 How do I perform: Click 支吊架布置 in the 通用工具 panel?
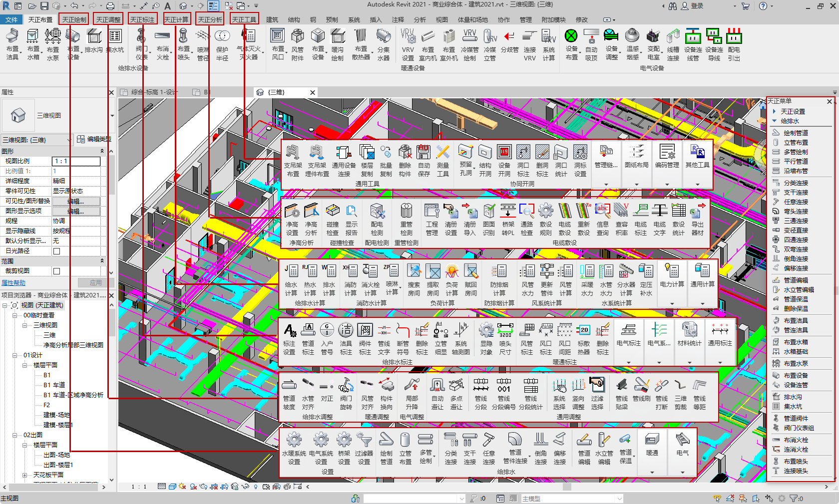293,161
